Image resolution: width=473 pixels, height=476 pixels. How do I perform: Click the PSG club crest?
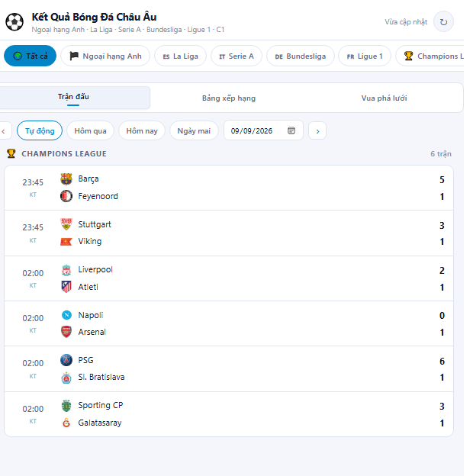66,360
